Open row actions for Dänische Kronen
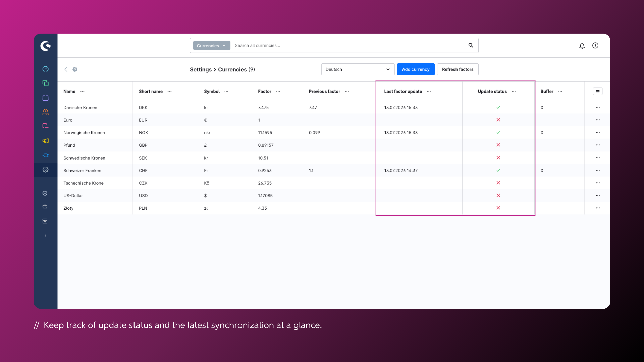 pos(598,107)
